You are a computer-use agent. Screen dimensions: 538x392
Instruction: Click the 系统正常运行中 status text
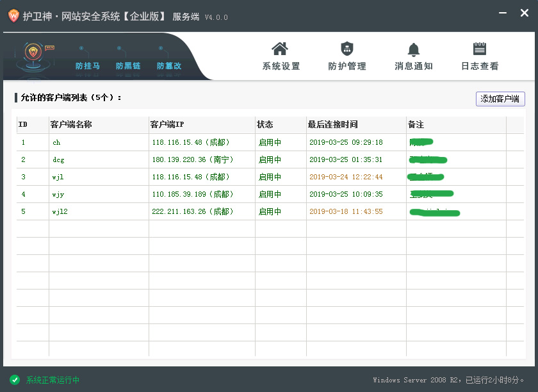coord(53,380)
